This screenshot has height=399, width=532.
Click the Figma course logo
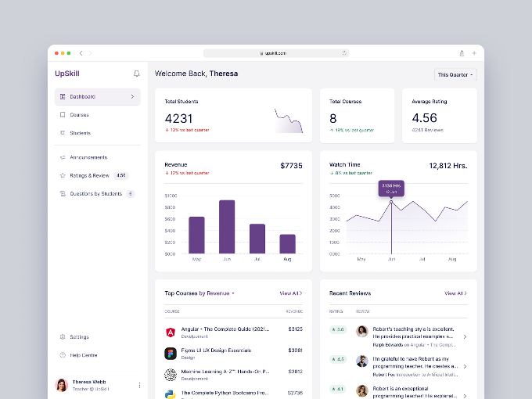pyautogui.click(x=170, y=354)
